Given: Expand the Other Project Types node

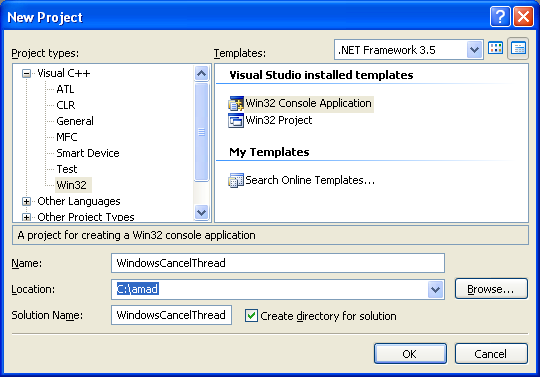Looking at the screenshot, I should tap(26, 217).
